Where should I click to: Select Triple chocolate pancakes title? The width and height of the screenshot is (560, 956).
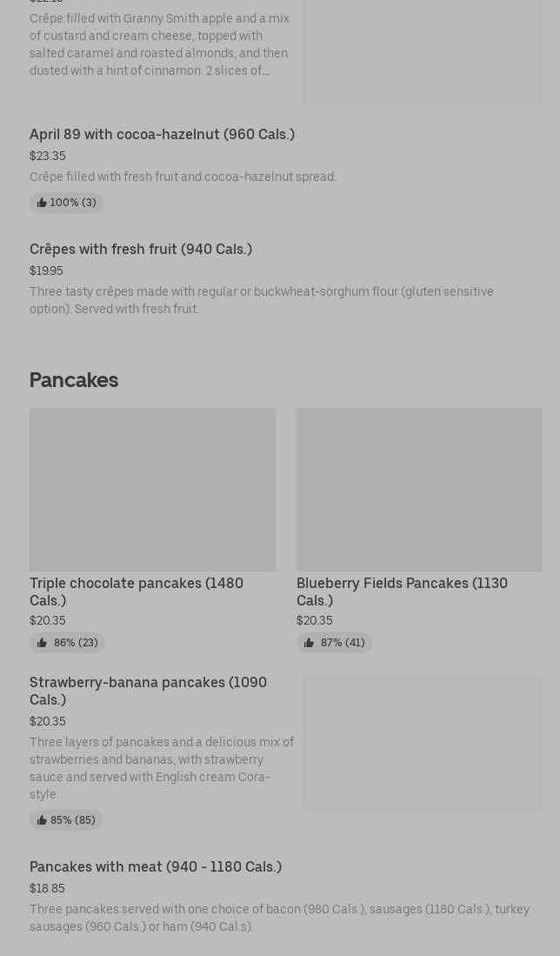point(137,592)
